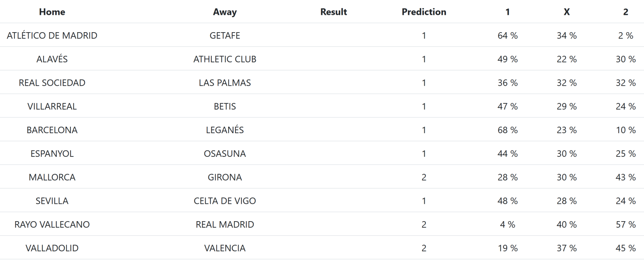
Task: Select the ATLÉTICO DE MADRID home team
Action: tap(52, 35)
